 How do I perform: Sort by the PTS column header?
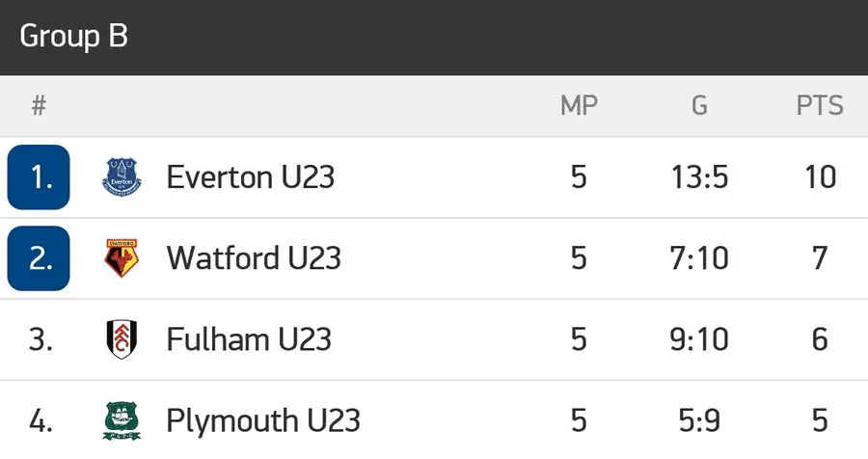click(x=820, y=106)
